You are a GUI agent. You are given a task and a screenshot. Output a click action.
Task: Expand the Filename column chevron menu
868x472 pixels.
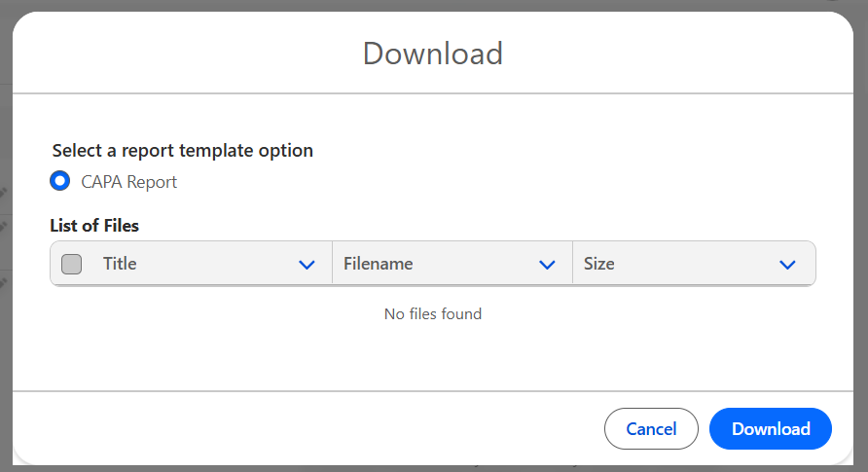coord(547,264)
